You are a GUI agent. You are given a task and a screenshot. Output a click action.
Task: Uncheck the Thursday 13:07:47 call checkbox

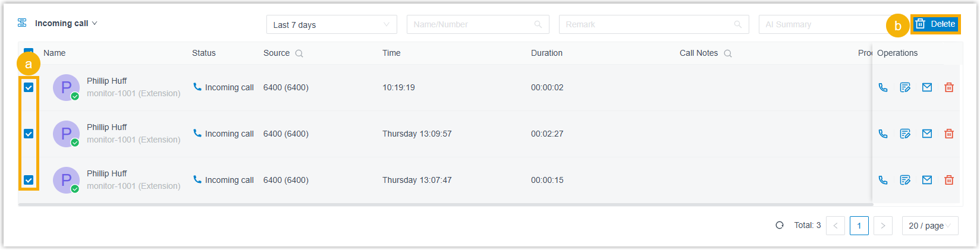click(29, 180)
